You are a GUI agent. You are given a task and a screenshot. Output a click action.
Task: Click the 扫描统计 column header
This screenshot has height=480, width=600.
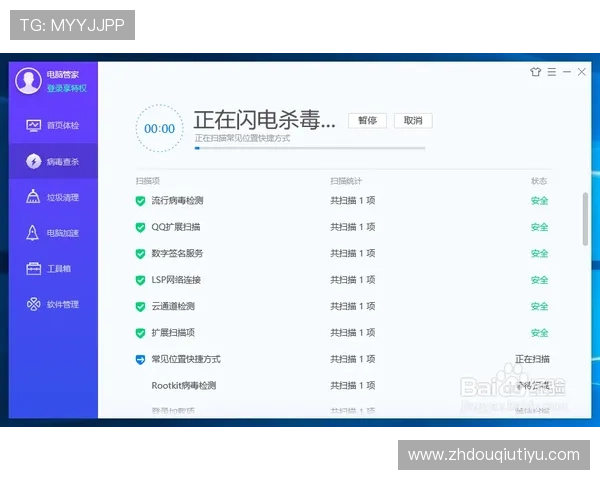pyautogui.click(x=346, y=181)
